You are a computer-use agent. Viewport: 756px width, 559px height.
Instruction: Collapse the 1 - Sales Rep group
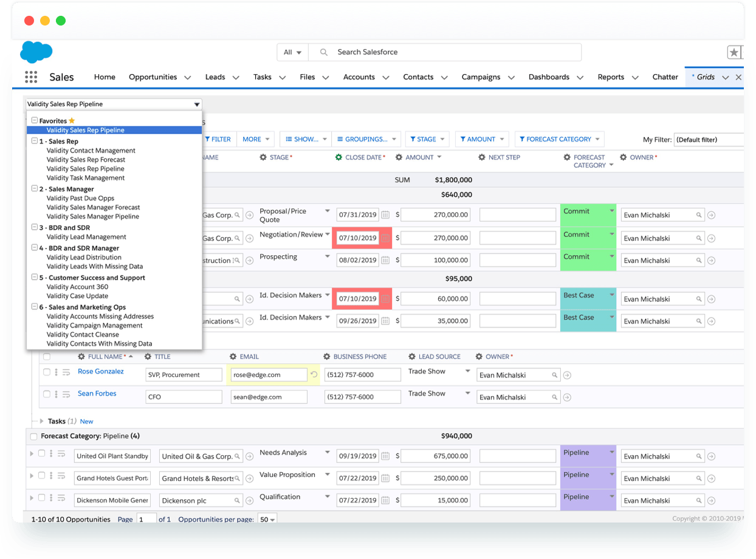coord(35,141)
